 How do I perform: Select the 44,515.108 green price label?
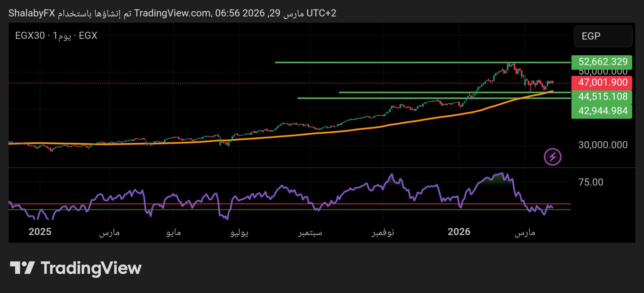601,97
